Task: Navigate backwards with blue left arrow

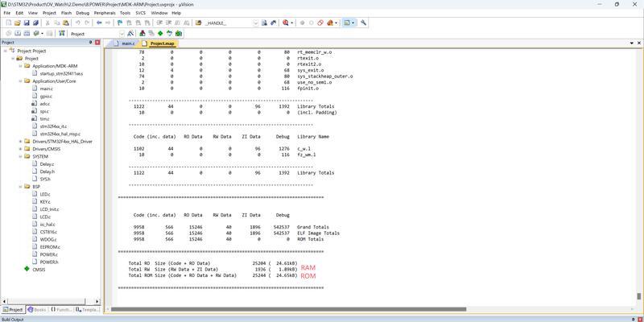Action: [x=99, y=23]
